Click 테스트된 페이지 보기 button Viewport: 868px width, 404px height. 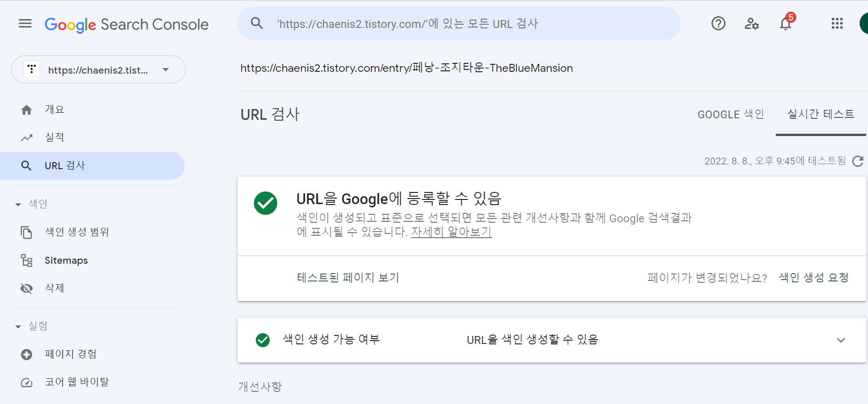(x=348, y=278)
